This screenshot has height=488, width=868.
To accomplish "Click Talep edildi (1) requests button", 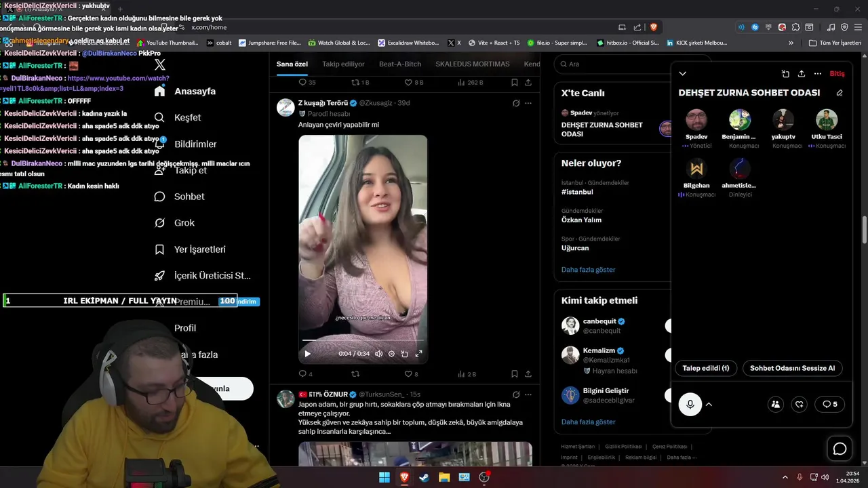I will 706,368.
